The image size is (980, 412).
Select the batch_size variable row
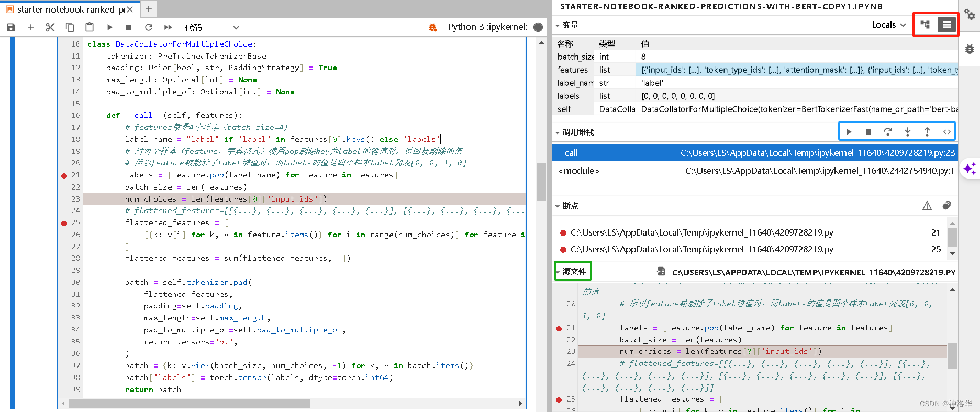pyautogui.click(x=755, y=57)
